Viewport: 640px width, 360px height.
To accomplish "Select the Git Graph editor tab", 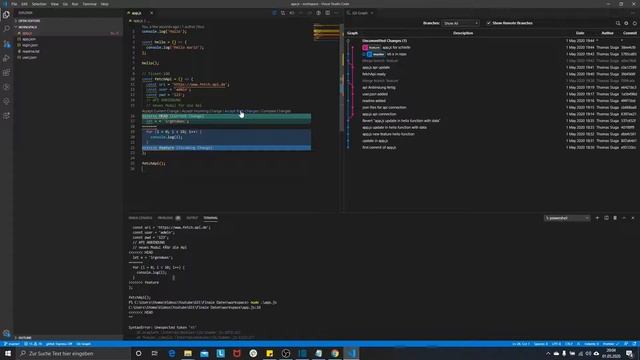I will point(360,13).
